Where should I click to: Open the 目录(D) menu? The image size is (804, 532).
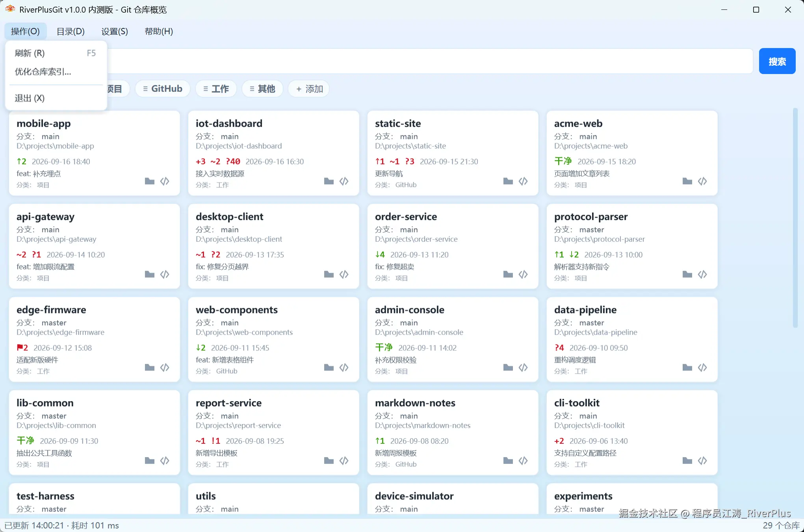[x=71, y=31]
